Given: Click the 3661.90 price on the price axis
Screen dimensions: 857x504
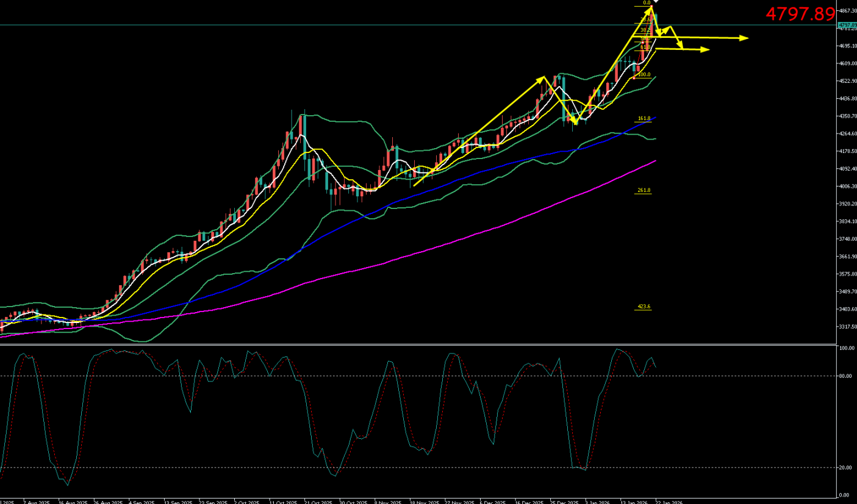Looking at the screenshot, I should click(847, 257).
